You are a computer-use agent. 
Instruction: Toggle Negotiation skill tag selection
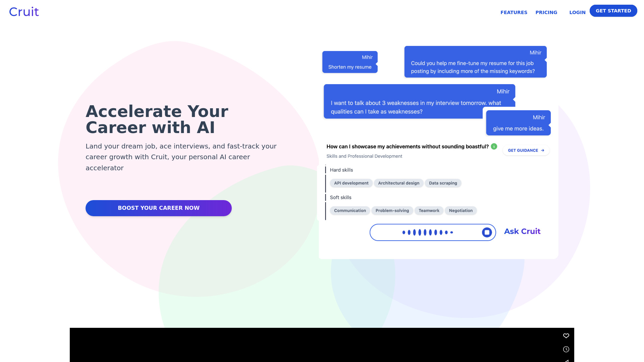[461, 210]
